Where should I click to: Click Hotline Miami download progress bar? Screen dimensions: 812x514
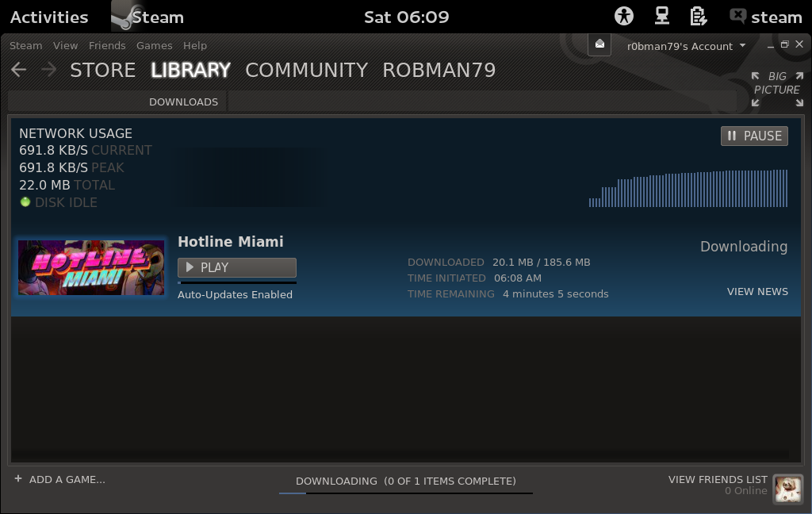tap(237, 282)
